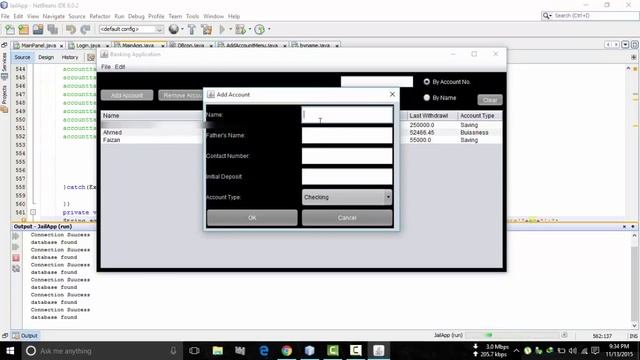The width and height of the screenshot is (640, 360).
Task: Click the Task View taskbar icon
Action: click(194, 351)
